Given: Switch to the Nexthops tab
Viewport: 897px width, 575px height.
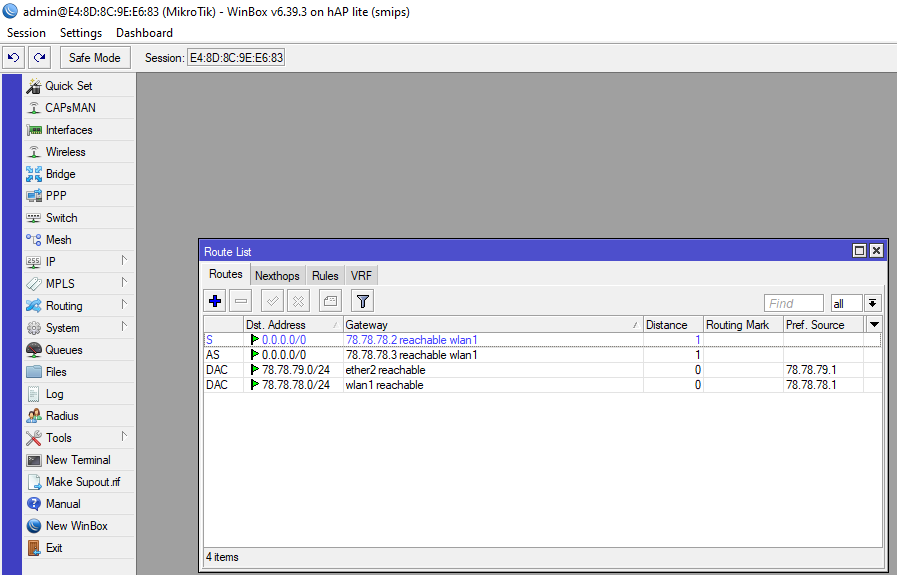Looking at the screenshot, I should coord(277,276).
